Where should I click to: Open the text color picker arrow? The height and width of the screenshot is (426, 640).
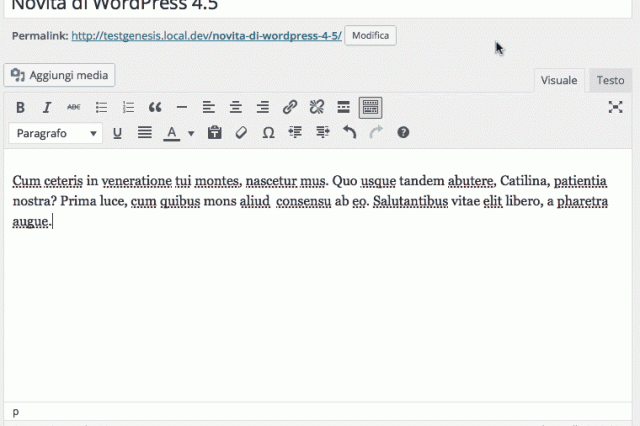tap(191, 133)
